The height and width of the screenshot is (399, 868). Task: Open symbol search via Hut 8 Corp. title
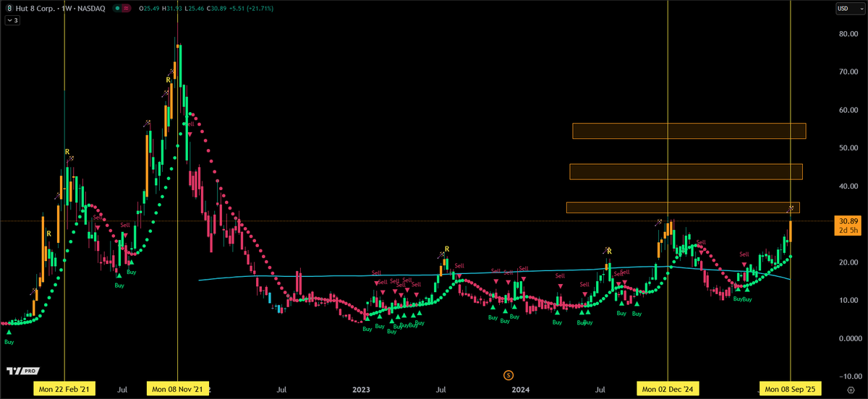(x=35, y=9)
